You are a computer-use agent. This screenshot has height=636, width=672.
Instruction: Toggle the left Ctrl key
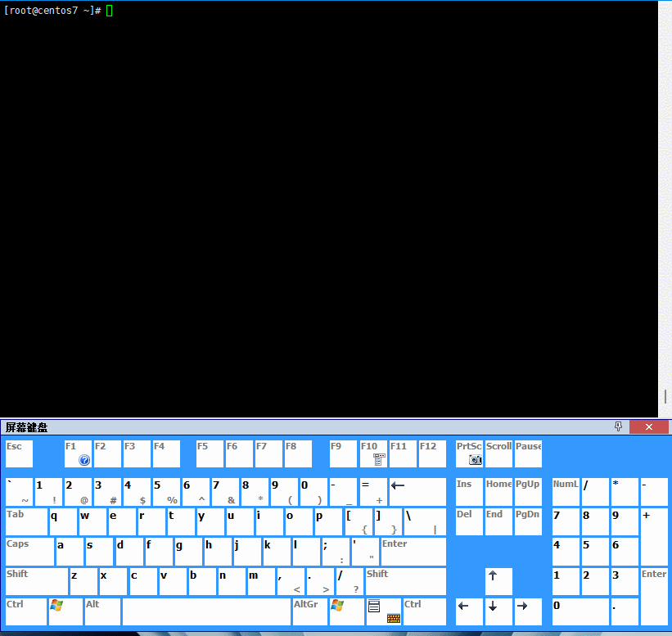[26, 612]
